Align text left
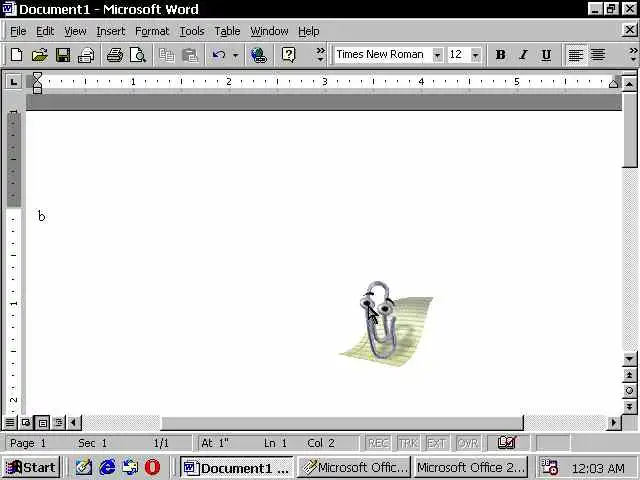Screen dimensions: 640x480 click(x=576, y=55)
